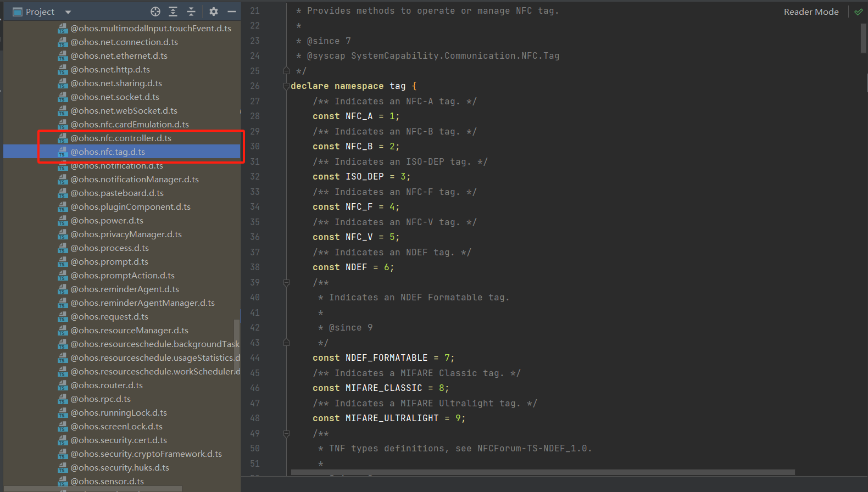Collapse the comment fold at line 49

click(286, 434)
